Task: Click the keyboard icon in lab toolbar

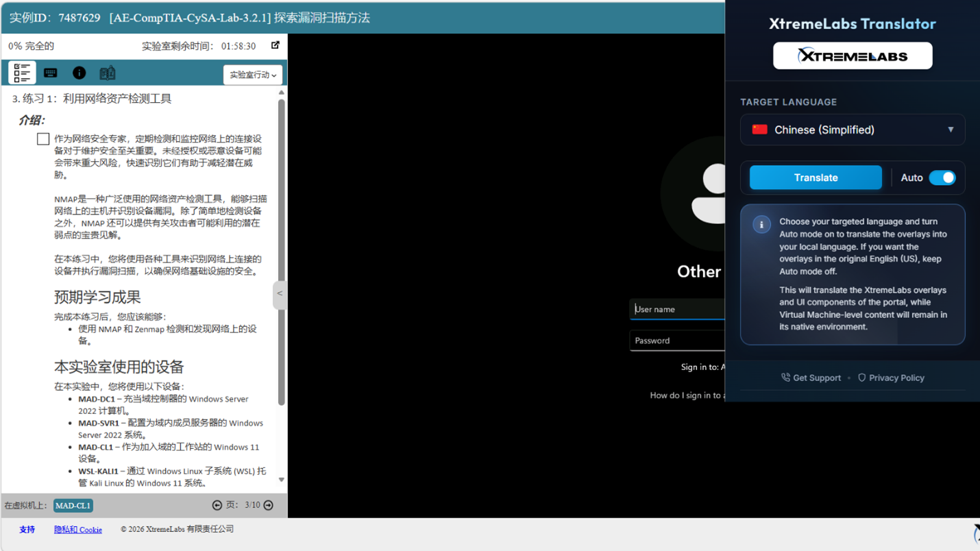Action: click(51, 73)
